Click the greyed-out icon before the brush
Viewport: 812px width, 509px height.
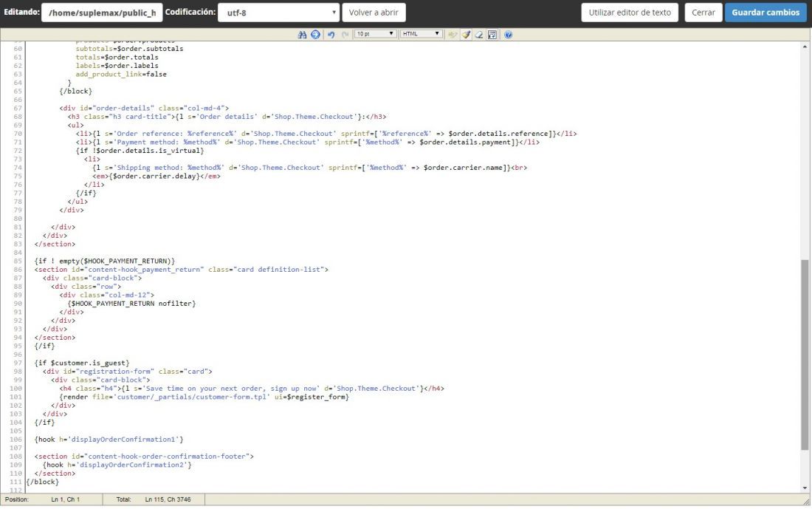453,35
